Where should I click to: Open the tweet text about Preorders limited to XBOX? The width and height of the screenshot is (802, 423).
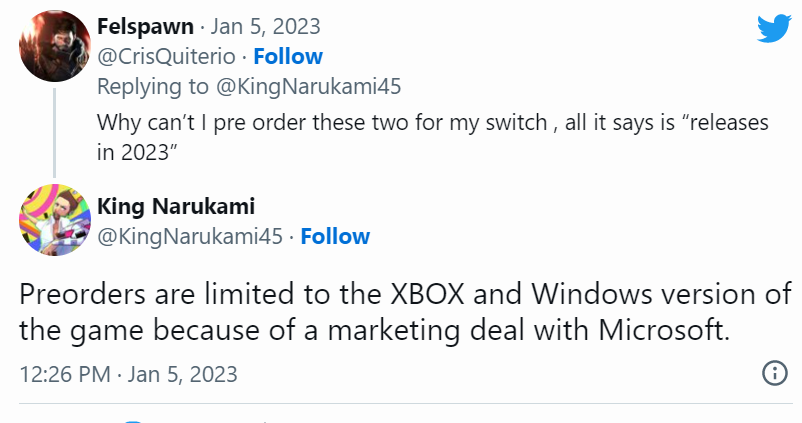pos(405,312)
